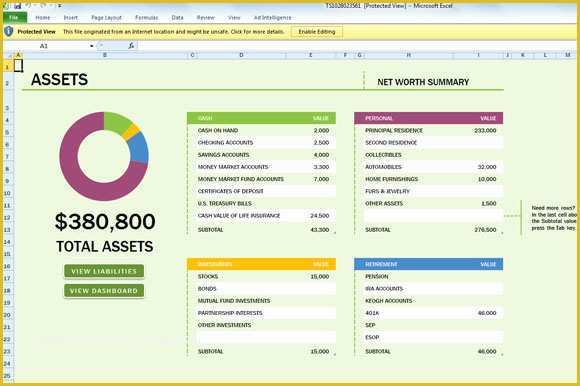Select the green segment of the donut chart
This screenshot has width=580, height=386.
point(116,122)
